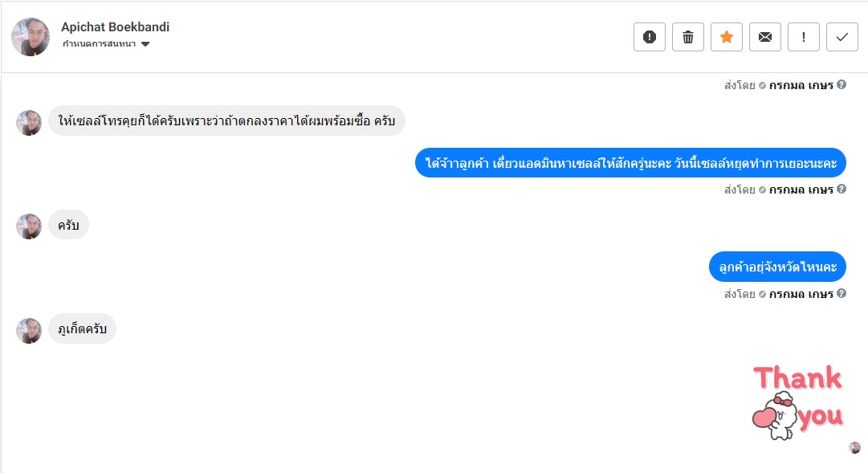Mark conversation unread using envelope icon
The width and height of the screenshot is (868, 473).
(x=765, y=37)
